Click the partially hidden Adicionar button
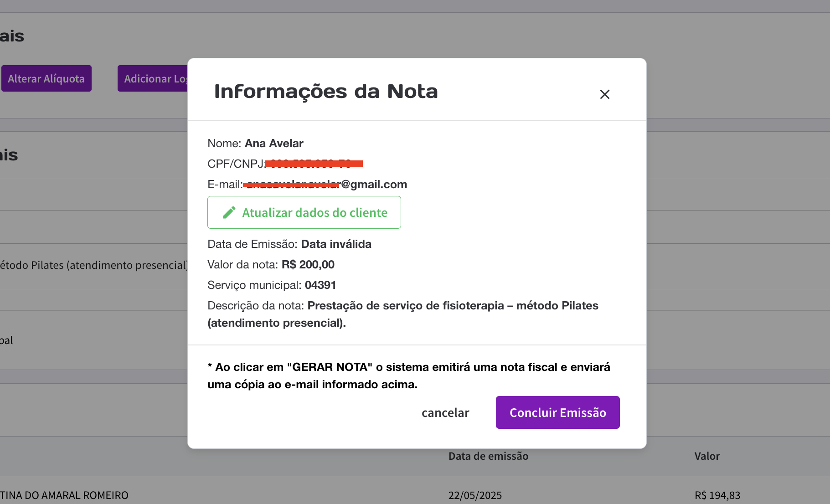Screen dimensions: 830x504 [x=153, y=79]
